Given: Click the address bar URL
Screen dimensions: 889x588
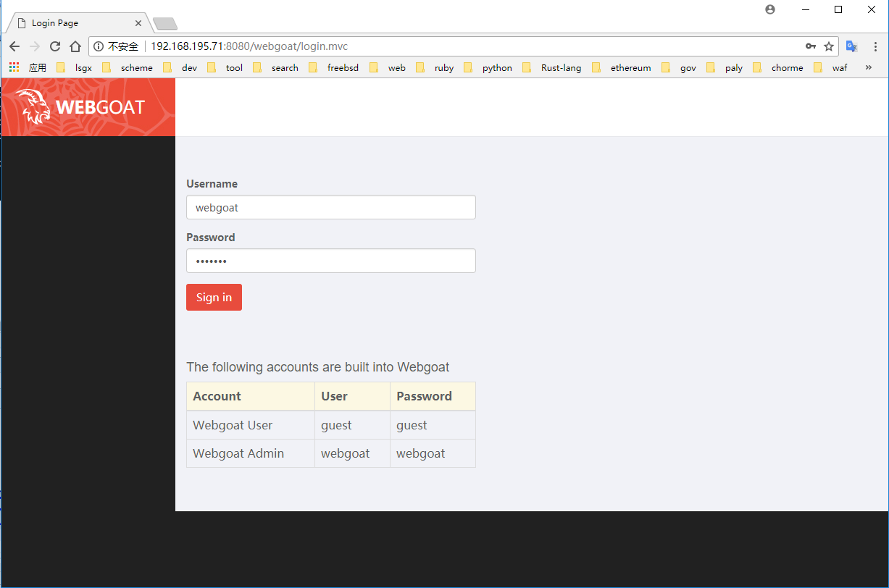Looking at the screenshot, I should pos(249,46).
